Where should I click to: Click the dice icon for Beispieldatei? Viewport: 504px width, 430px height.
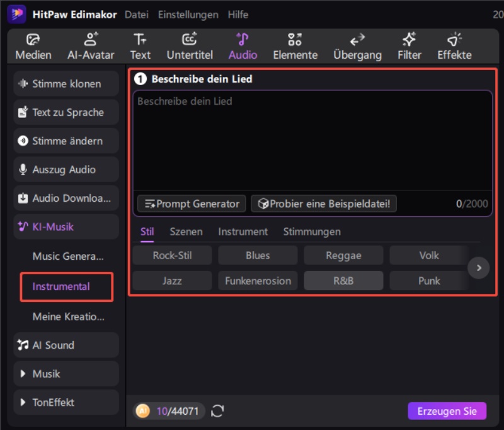[263, 204]
